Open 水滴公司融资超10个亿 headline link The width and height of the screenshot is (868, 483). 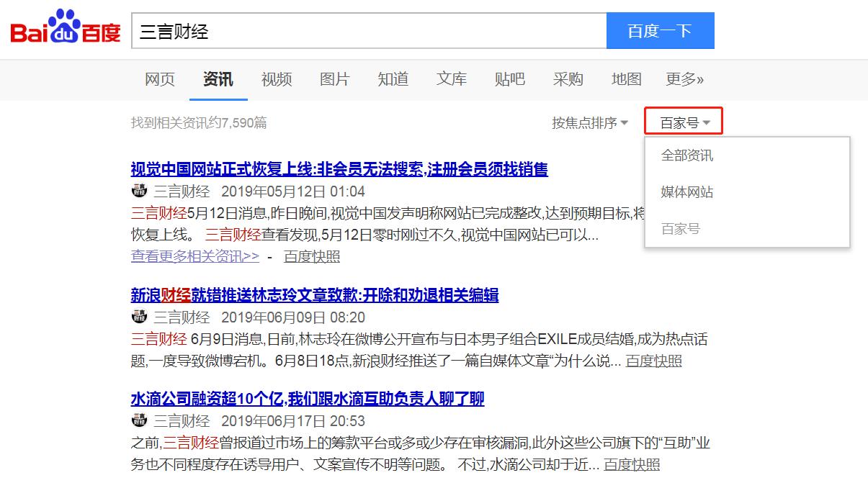tap(308, 399)
